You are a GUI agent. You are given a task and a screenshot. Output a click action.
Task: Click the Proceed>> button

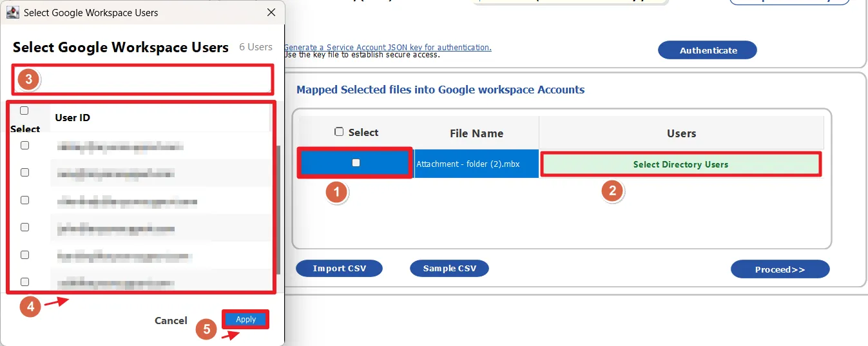click(780, 269)
